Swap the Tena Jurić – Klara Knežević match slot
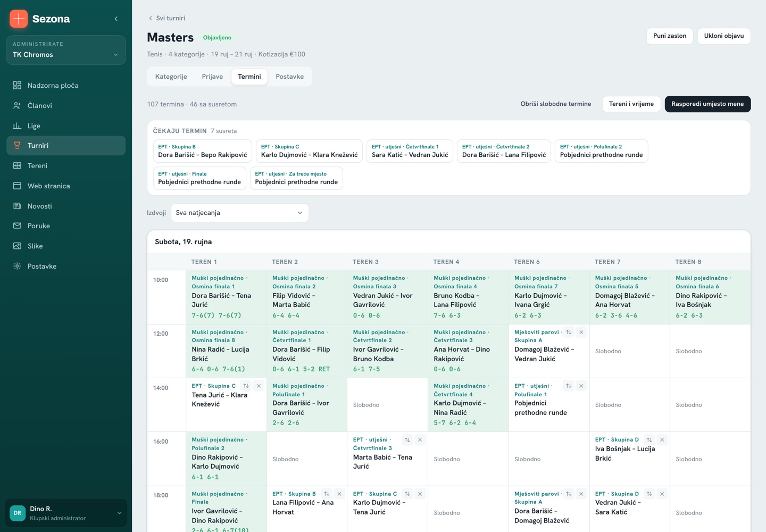This screenshot has height=532, width=766. [x=246, y=386]
